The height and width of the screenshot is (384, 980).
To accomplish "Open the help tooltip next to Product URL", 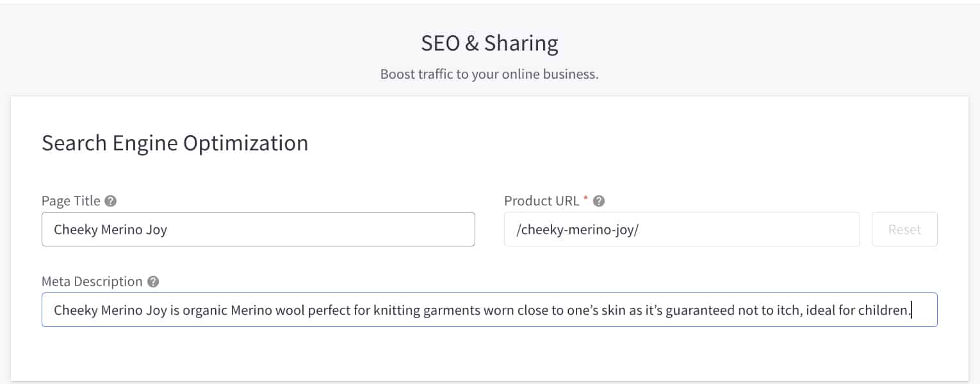I will click(x=599, y=201).
